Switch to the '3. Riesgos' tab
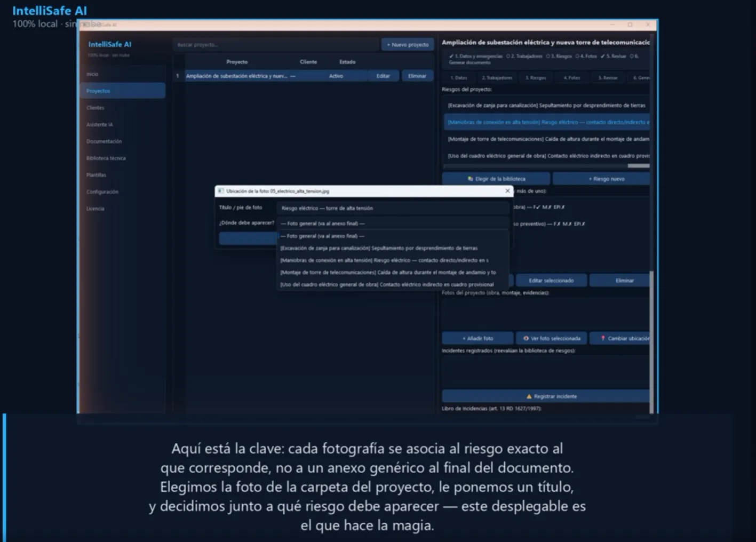 click(536, 78)
